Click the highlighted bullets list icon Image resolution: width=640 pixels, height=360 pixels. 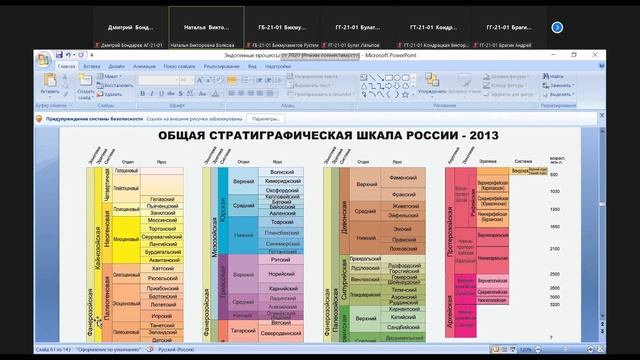[232, 80]
